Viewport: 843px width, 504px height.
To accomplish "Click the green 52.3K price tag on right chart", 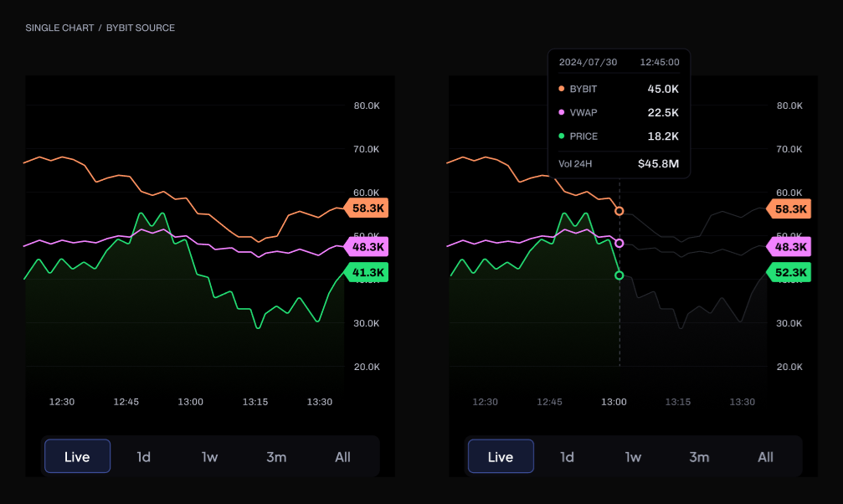I will (x=790, y=272).
